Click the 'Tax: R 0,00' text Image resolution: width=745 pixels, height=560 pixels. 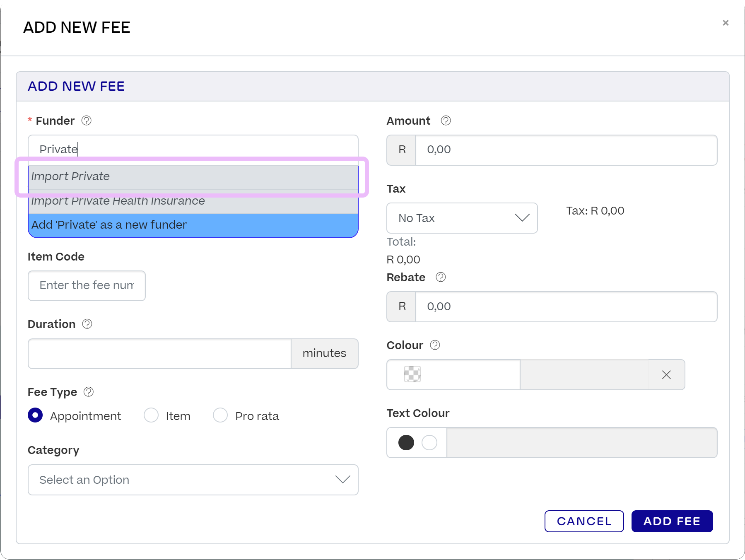pos(595,211)
